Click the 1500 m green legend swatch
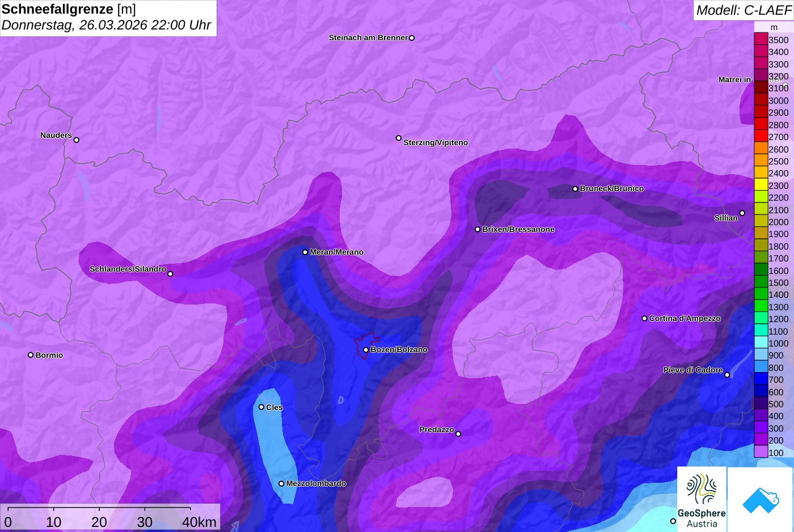The width and height of the screenshot is (794, 532). pos(761,282)
